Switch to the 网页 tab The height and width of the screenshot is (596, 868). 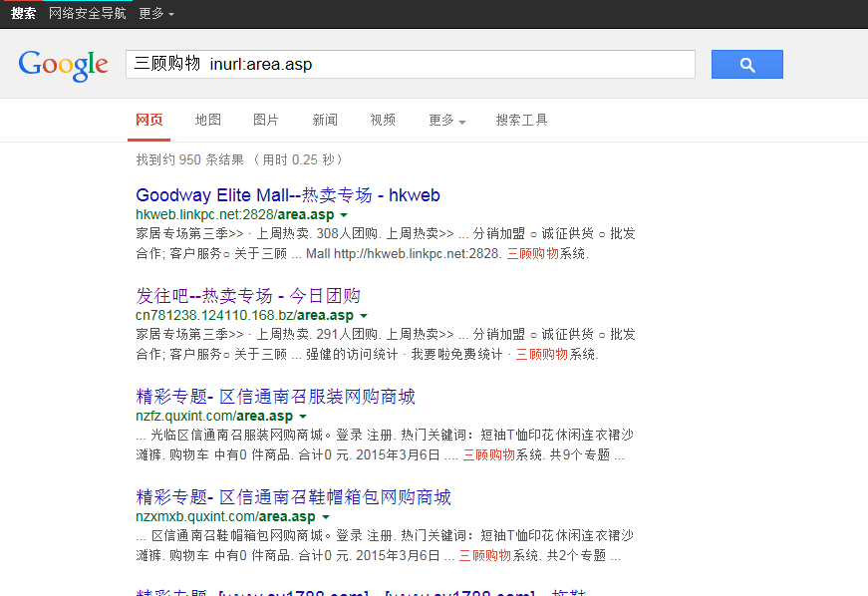[148, 120]
